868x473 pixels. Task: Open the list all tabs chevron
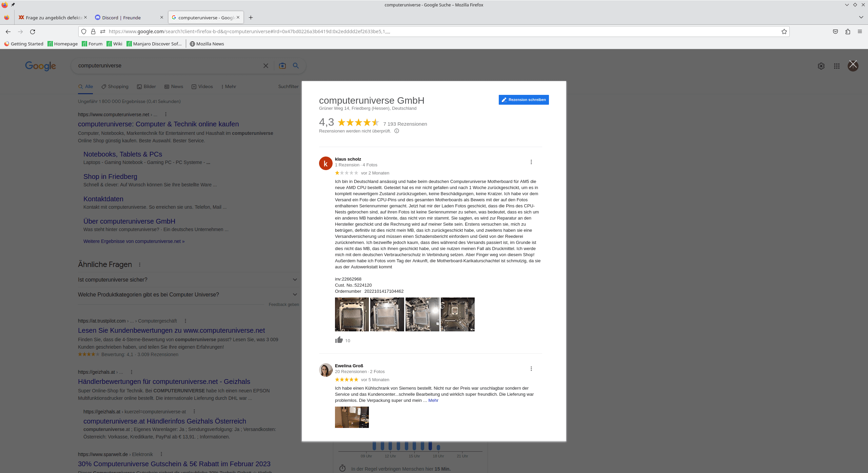click(x=861, y=17)
